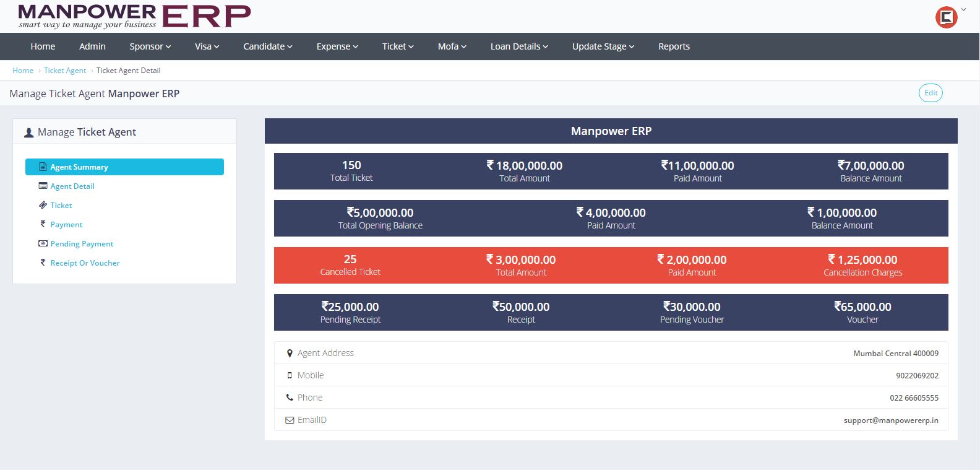Click the rupee icon beside Payment
Screen dimensions: 980x470
click(43, 224)
